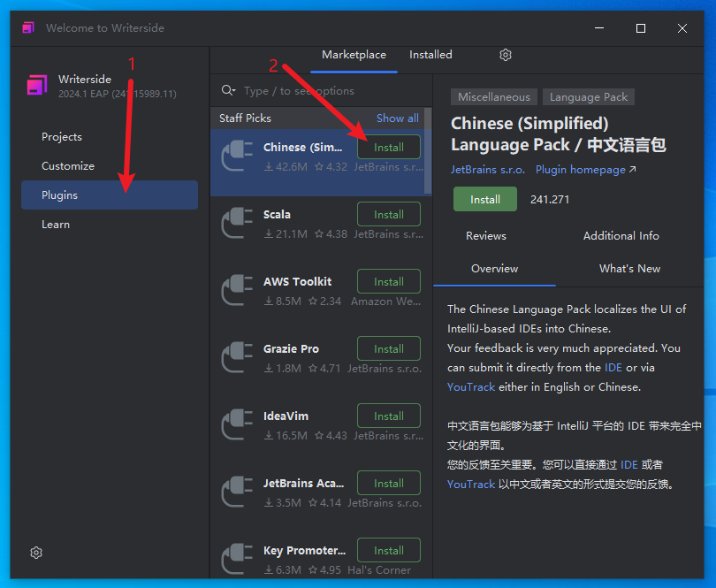Image resolution: width=716 pixels, height=588 pixels.
Task: Switch to the Installed tab
Action: tap(430, 55)
